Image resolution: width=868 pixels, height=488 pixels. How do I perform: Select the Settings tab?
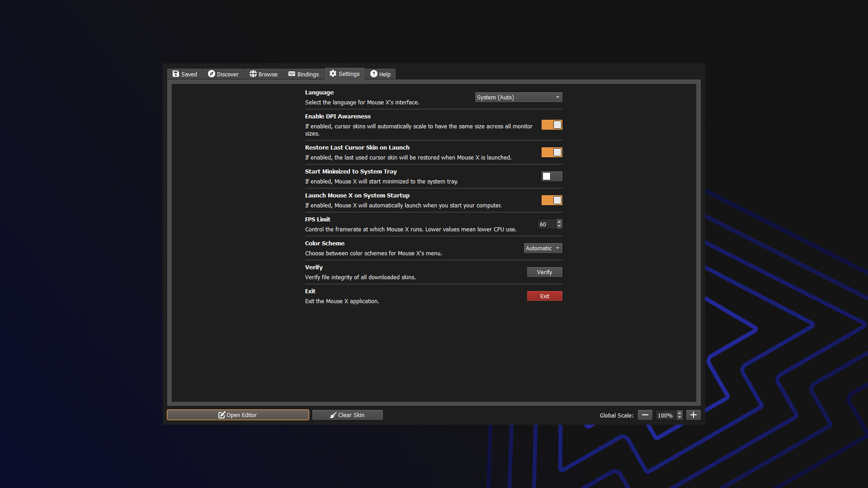344,74
